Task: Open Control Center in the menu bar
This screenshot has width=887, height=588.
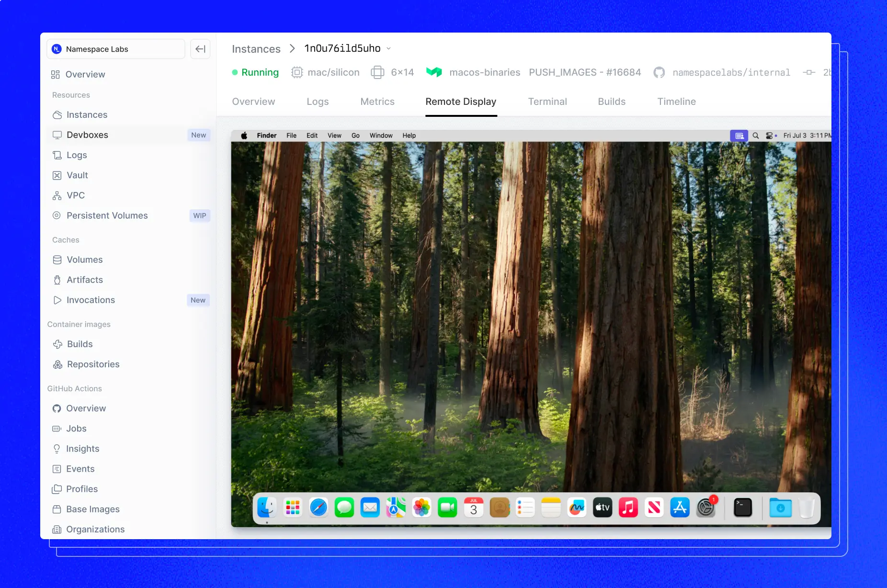Action: [x=770, y=136]
